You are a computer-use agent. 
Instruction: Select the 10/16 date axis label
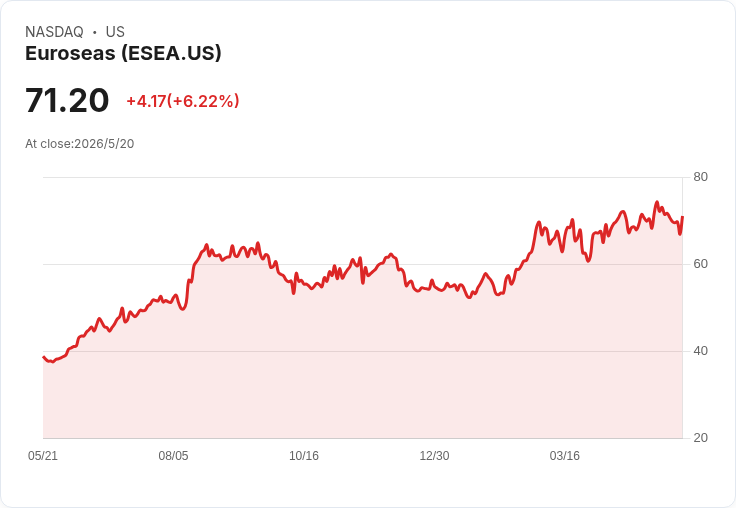click(x=304, y=456)
